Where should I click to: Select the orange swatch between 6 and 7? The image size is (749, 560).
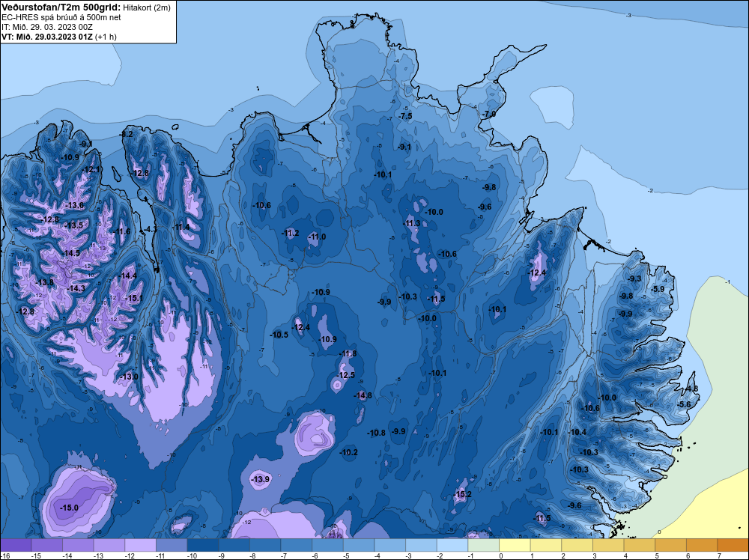703,545
